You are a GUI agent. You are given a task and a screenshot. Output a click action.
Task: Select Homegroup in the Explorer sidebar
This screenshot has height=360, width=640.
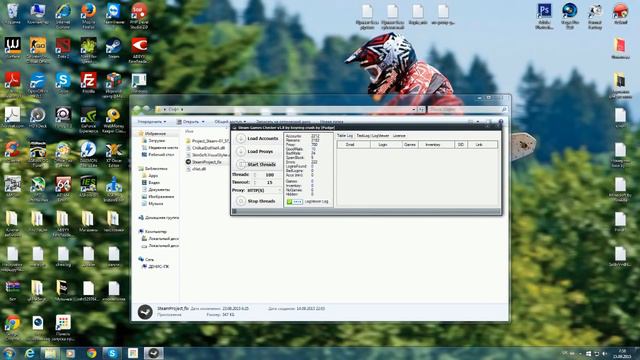(x=159, y=218)
